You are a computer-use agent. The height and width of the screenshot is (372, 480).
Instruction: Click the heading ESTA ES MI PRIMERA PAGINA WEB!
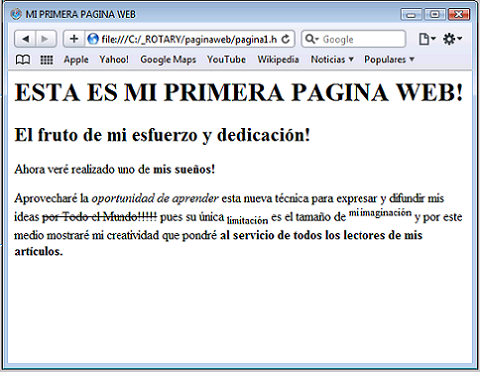[239, 92]
